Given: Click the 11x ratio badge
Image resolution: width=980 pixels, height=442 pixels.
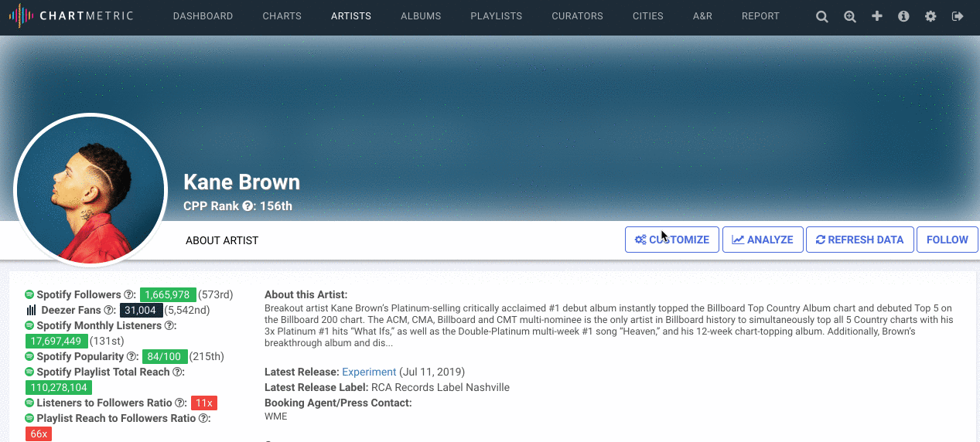Looking at the screenshot, I should click(x=204, y=403).
